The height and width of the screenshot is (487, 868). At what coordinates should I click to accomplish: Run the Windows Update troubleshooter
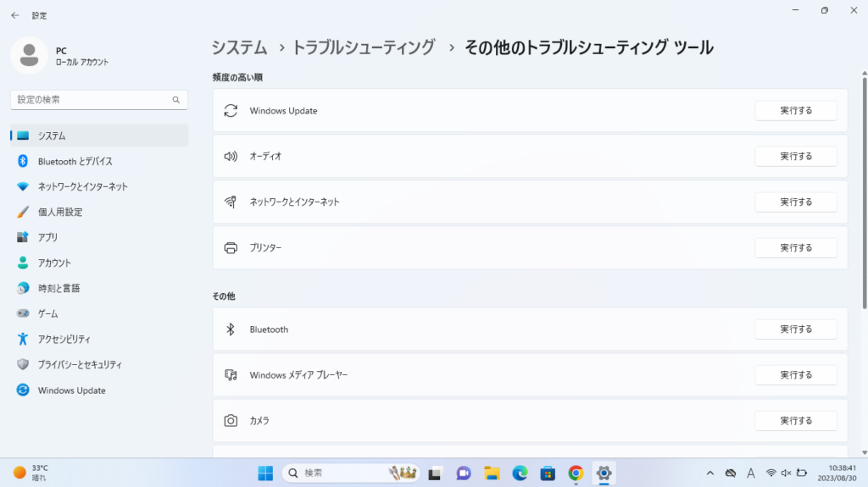pyautogui.click(x=795, y=111)
